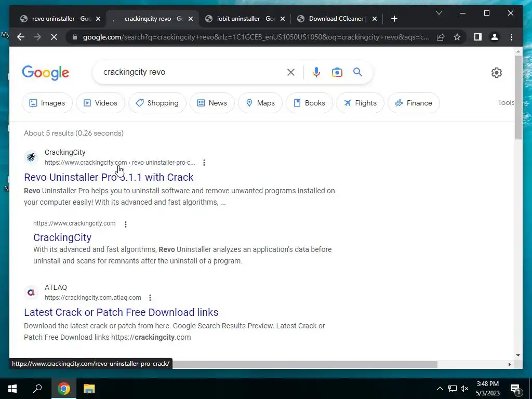Go to Google homepage via logo

pyautogui.click(x=46, y=73)
